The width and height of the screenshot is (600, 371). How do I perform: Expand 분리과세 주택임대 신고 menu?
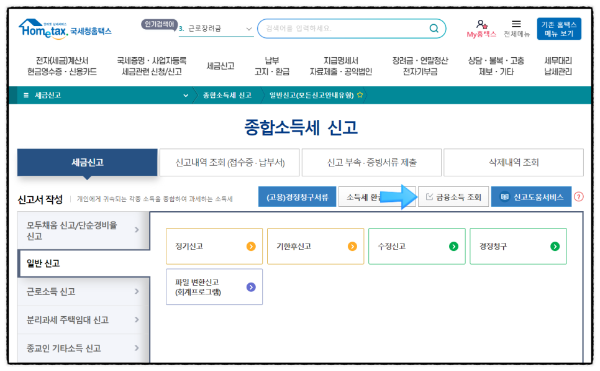coord(83,320)
